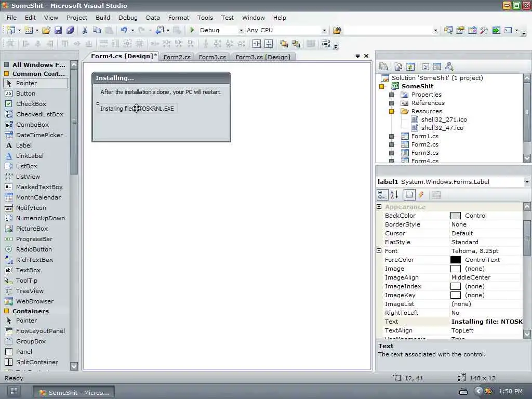Open the Properties Window from the main toolbar icon

(460, 30)
